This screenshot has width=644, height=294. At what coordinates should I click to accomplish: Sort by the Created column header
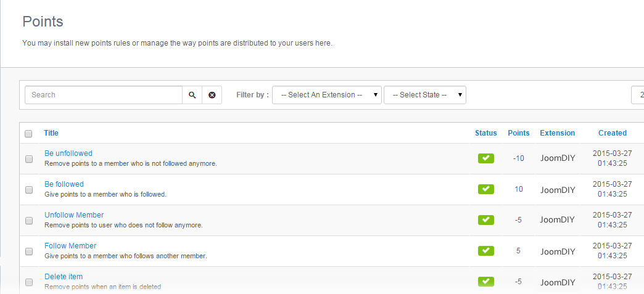[613, 133]
